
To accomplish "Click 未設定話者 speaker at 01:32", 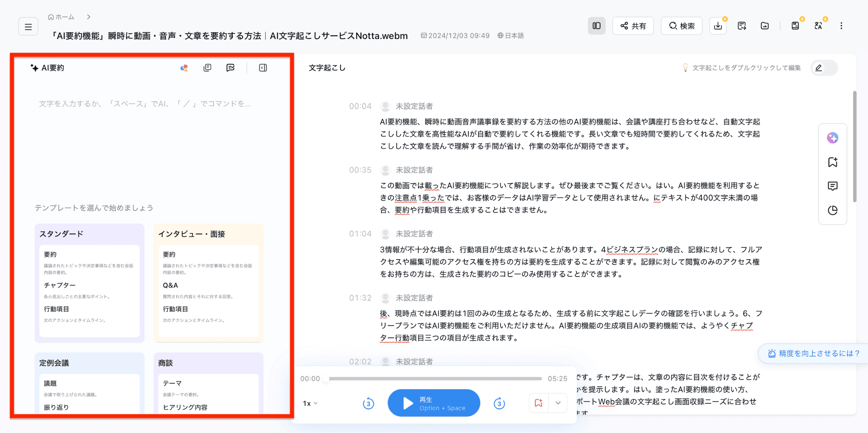I will [x=414, y=298].
